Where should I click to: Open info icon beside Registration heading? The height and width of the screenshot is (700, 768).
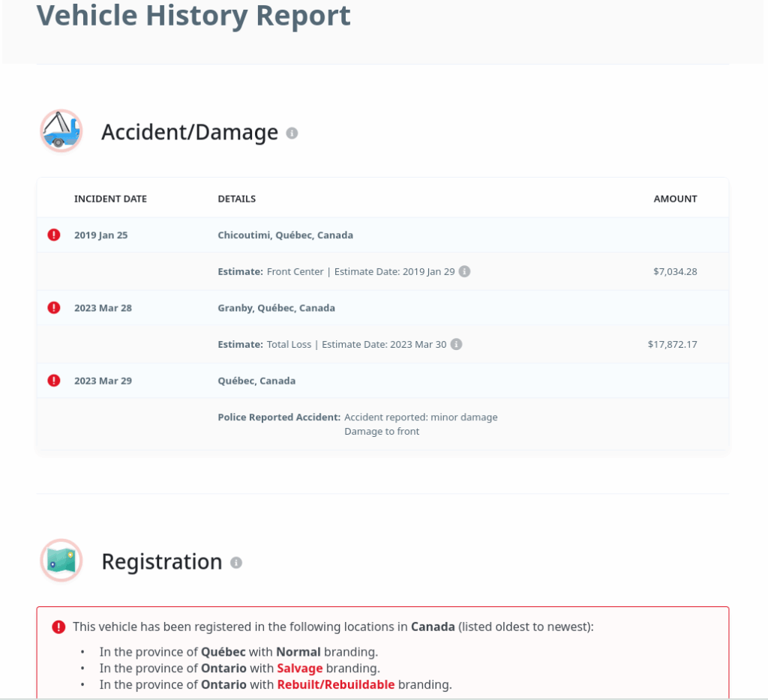[236, 562]
